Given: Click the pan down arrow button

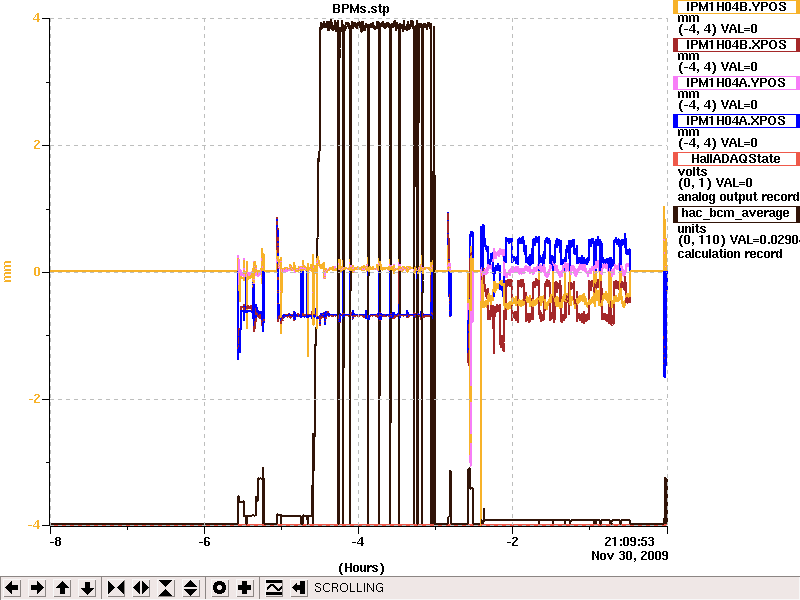Looking at the screenshot, I should click(87, 588).
